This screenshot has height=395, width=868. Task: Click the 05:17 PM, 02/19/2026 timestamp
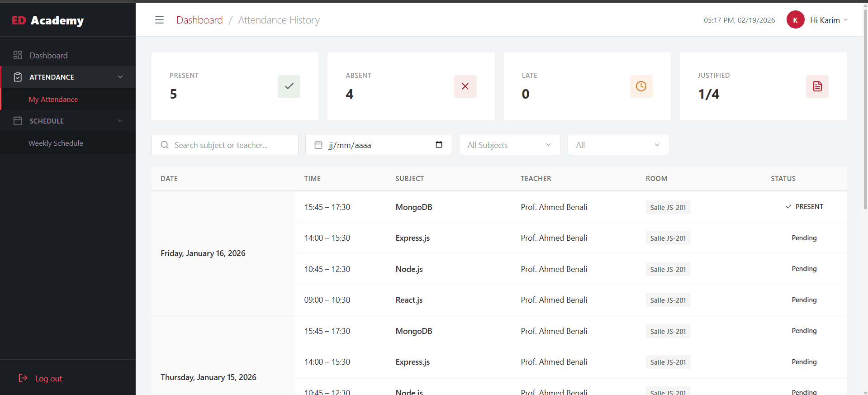(739, 20)
